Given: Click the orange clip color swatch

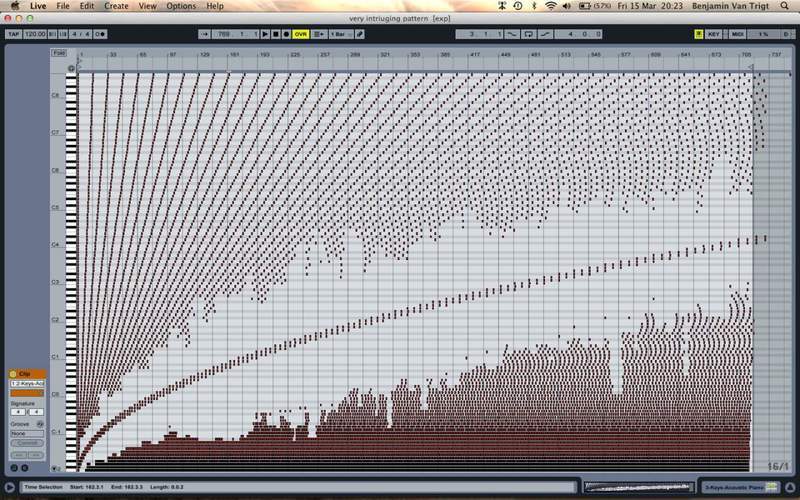Looking at the screenshot, I should (x=27, y=392).
